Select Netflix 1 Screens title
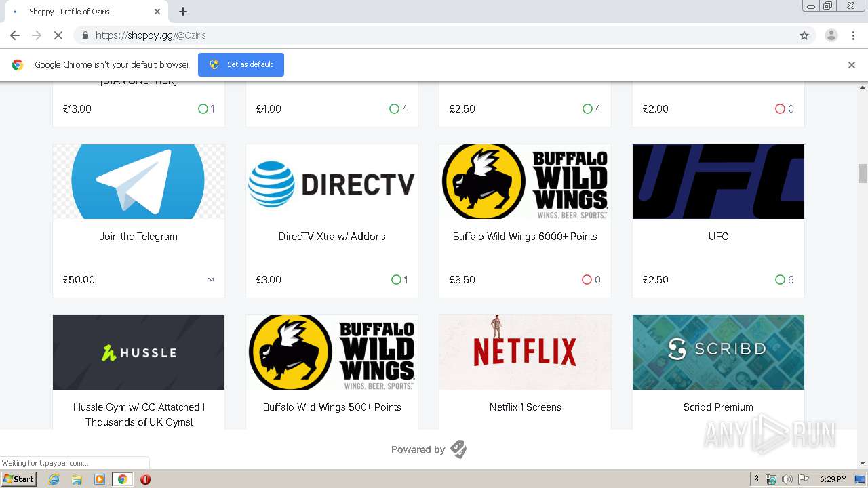 tap(525, 407)
